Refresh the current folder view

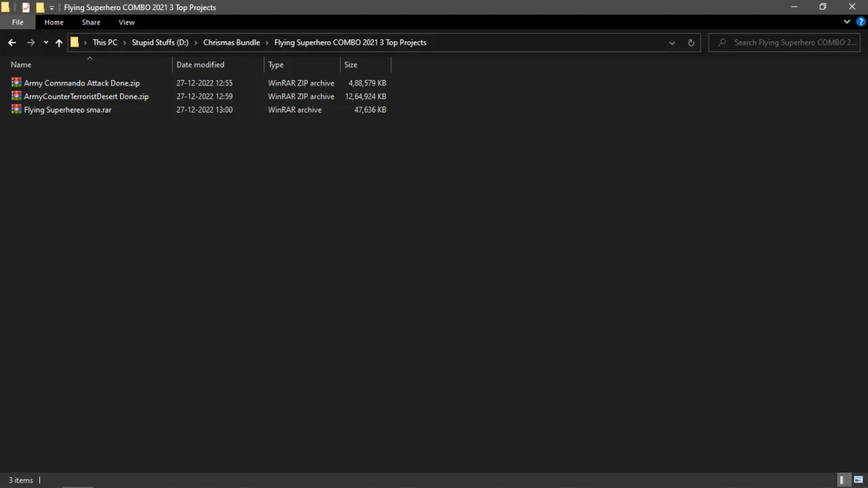(x=691, y=42)
